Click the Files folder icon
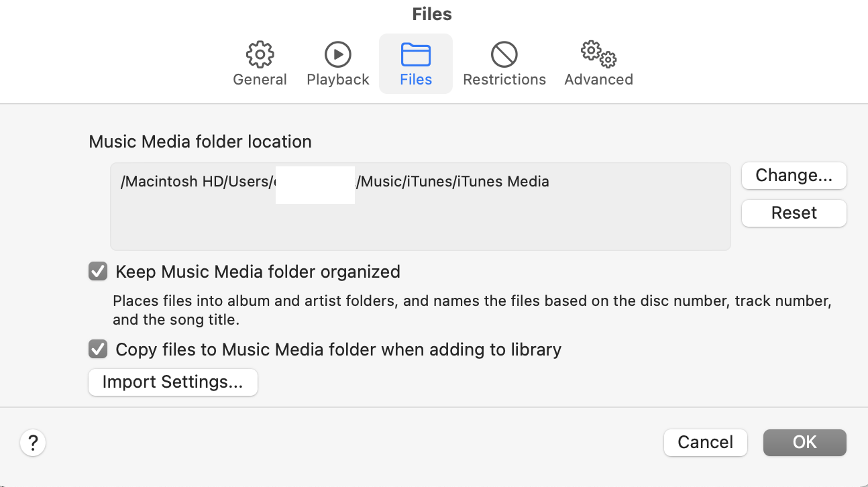The image size is (868, 487). point(416,54)
